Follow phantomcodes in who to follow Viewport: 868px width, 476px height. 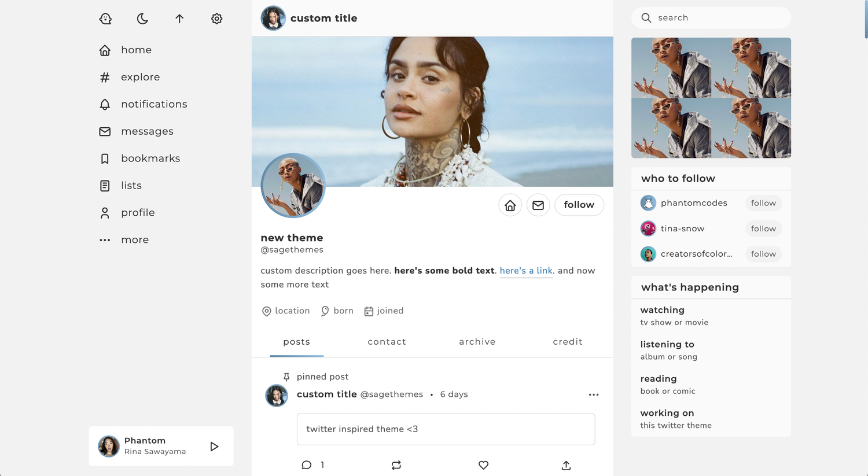coord(763,203)
